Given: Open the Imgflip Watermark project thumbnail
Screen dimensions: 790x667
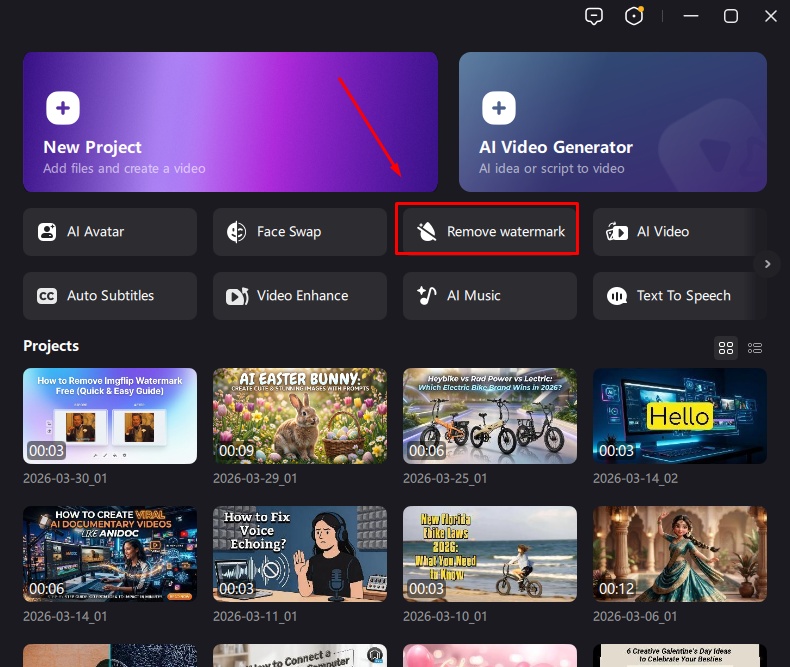Looking at the screenshot, I should [110, 415].
